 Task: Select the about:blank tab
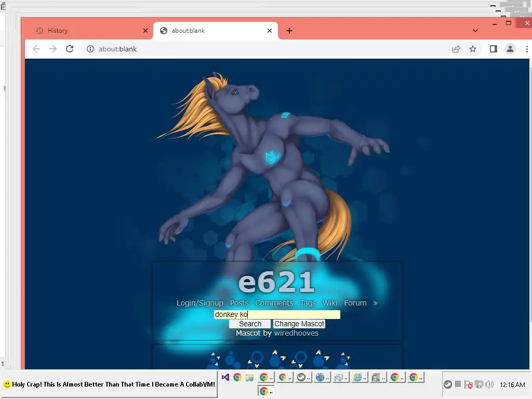pos(216,31)
